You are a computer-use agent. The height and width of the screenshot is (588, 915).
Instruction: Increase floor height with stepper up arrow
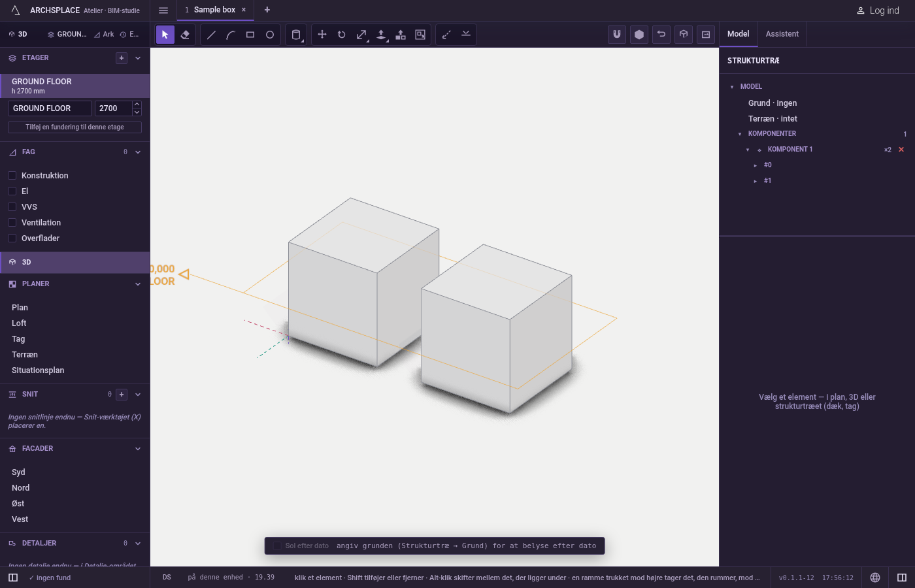pos(137,105)
